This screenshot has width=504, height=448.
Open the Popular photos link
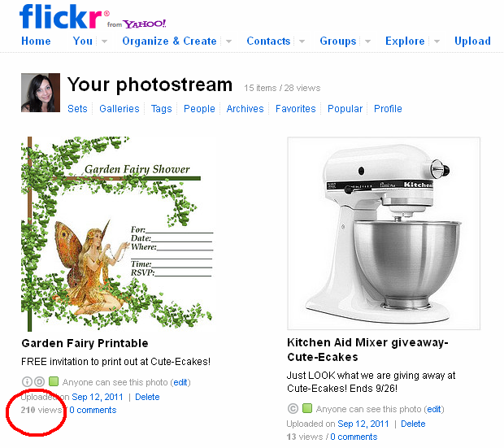(345, 109)
